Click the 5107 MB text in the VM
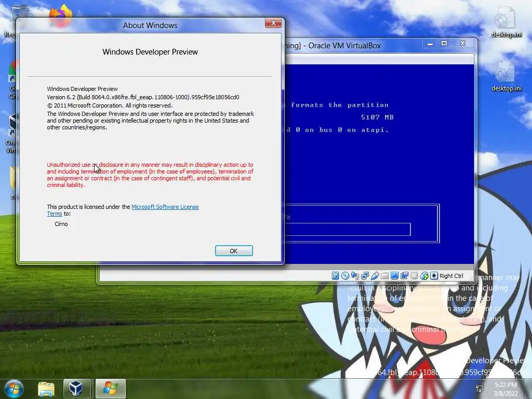The width and height of the screenshot is (532, 399). pyautogui.click(x=377, y=117)
